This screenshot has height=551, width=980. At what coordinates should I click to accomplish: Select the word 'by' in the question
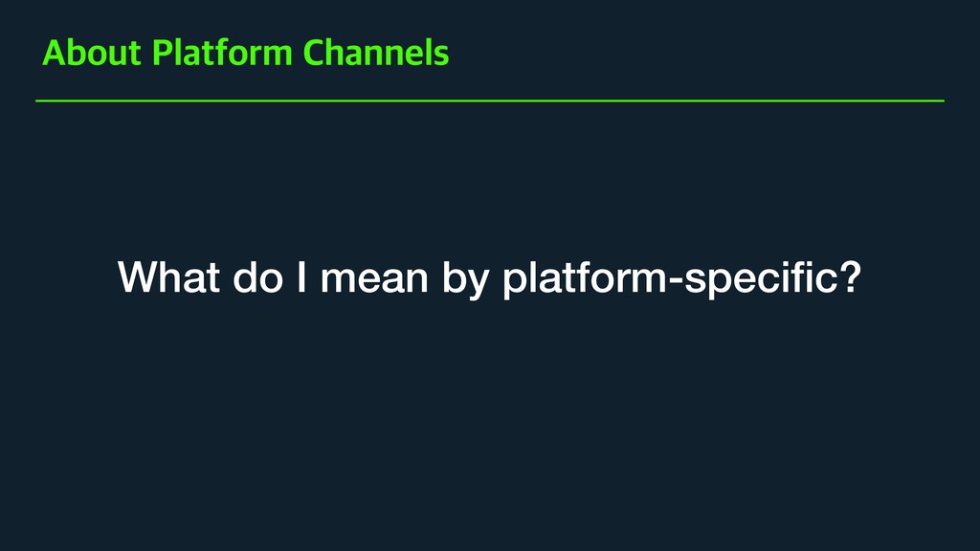[x=466, y=280]
